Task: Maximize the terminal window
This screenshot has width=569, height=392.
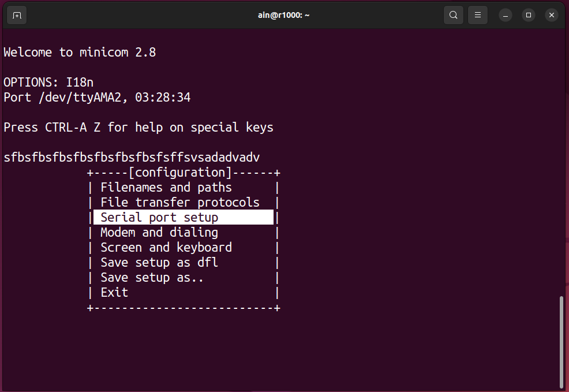Action: [x=529, y=15]
